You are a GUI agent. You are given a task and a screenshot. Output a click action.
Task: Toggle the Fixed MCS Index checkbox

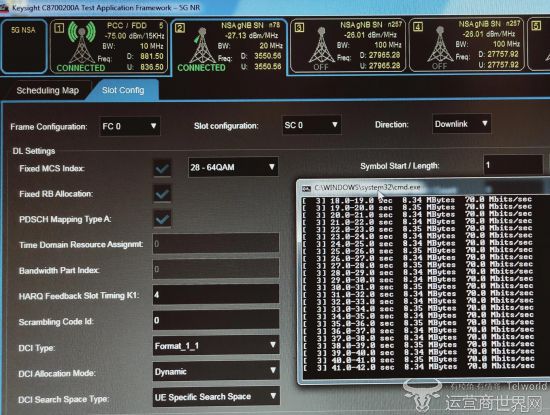pos(162,168)
